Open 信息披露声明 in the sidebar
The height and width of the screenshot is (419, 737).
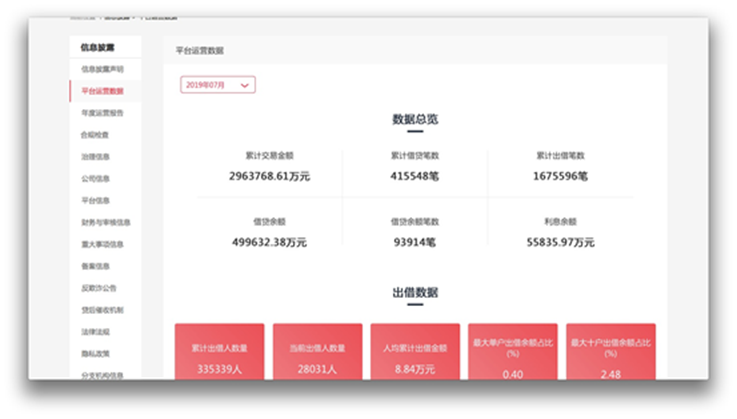click(102, 69)
